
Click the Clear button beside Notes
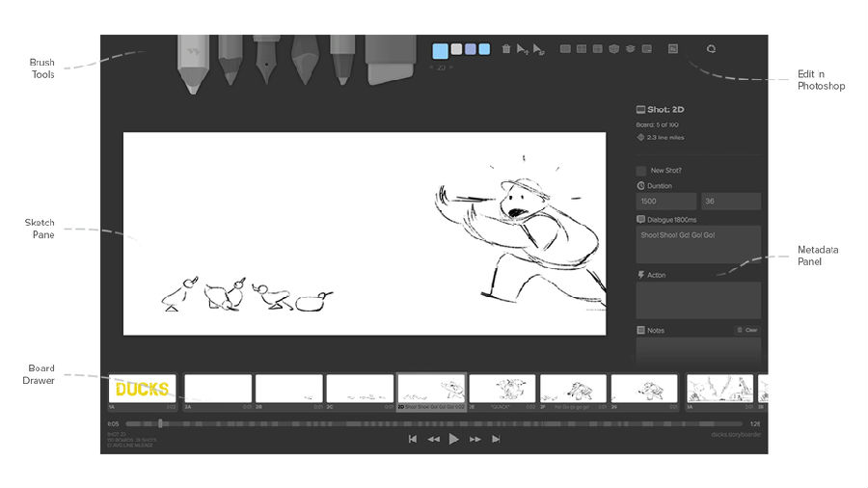(746, 330)
